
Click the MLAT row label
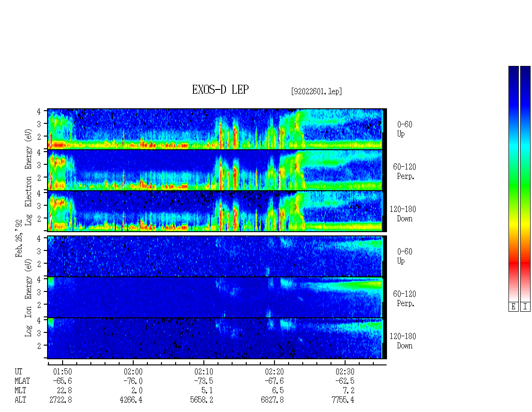[x=22, y=381]
